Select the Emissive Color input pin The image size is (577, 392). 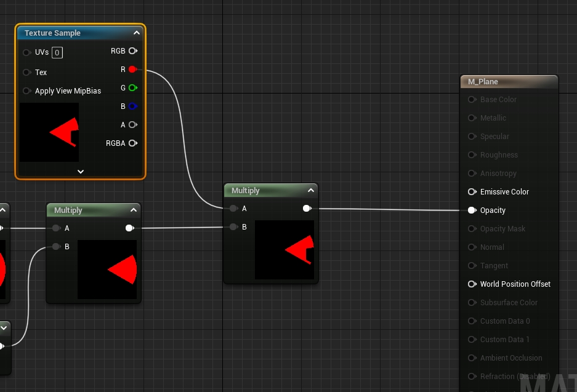(x=472, y=192)
